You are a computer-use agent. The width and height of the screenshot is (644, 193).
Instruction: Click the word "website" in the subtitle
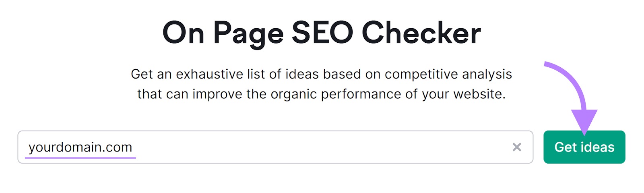point(479,94)
